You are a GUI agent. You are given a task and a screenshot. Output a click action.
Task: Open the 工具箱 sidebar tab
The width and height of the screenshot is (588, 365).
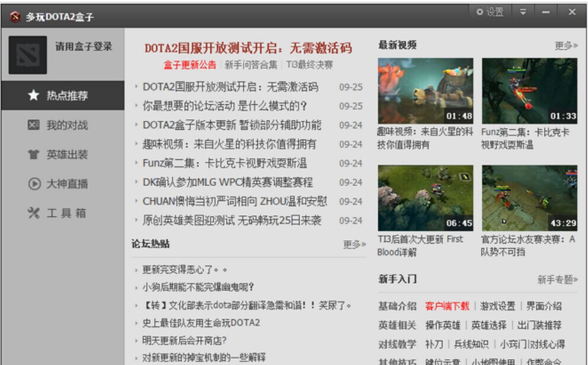(x=63, y=213)
